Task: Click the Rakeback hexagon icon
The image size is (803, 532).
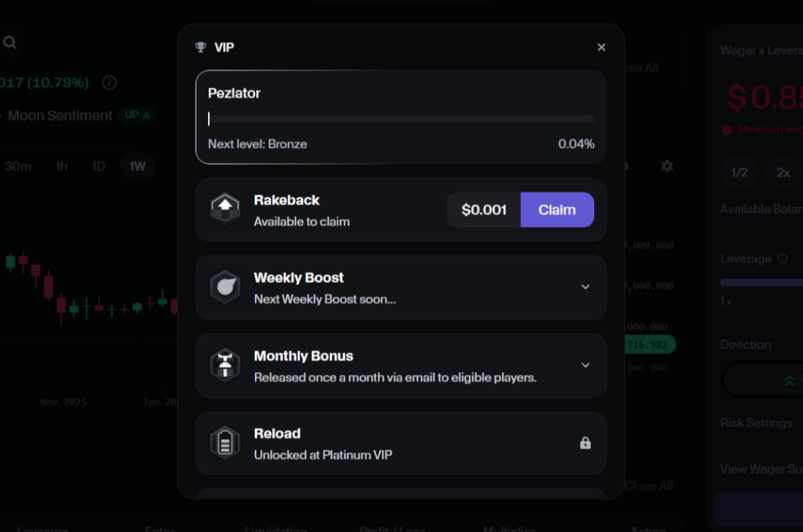Action: tap(225, 209)
